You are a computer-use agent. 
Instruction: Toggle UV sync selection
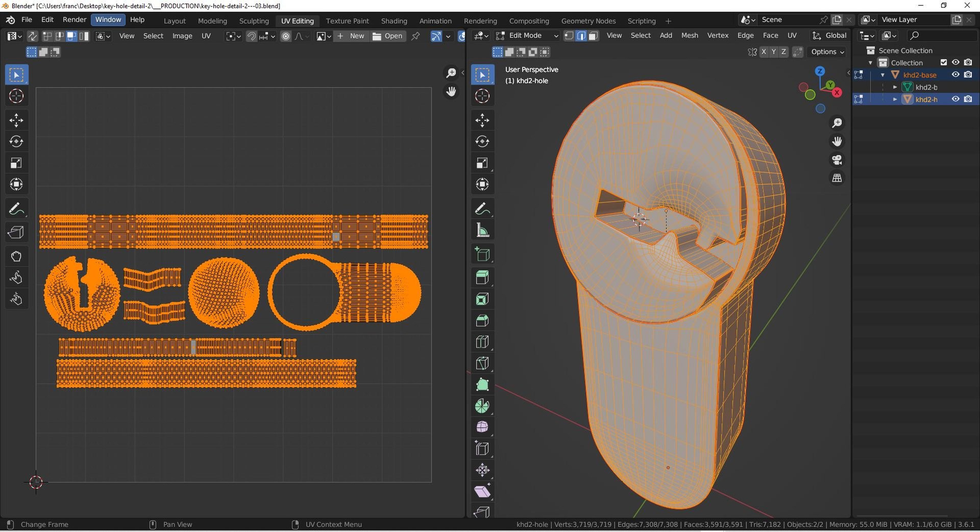[x=32, y=36]
